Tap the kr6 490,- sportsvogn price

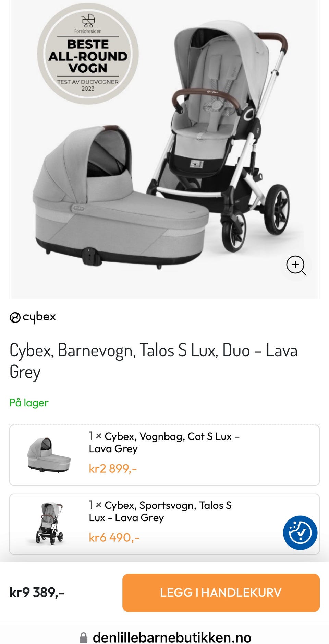(114, 537)
